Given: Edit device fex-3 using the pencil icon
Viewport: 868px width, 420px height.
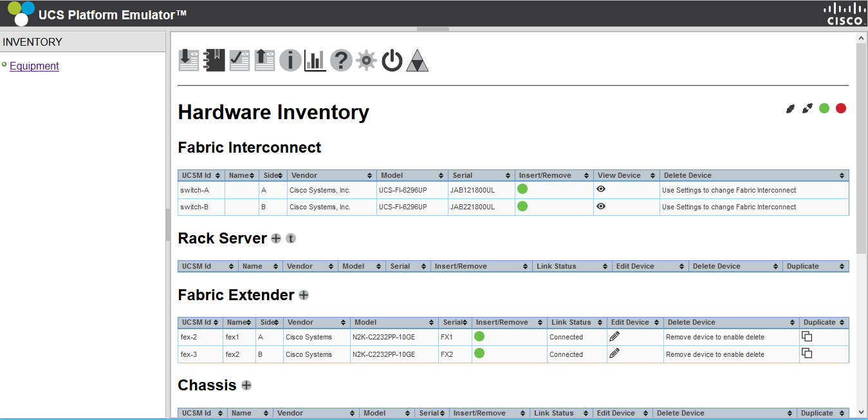Looking at the screenshot, I should coord(614,353).
